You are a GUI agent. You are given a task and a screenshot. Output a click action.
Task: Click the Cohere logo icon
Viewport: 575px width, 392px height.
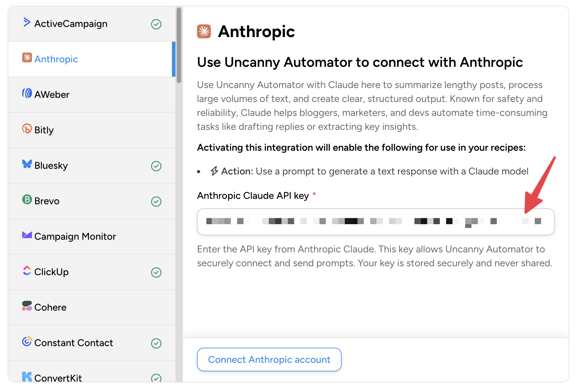pos(27,306)
